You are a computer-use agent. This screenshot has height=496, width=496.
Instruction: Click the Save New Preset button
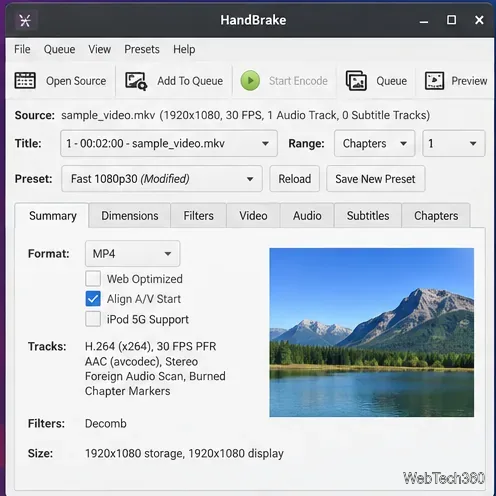point(375,179)
